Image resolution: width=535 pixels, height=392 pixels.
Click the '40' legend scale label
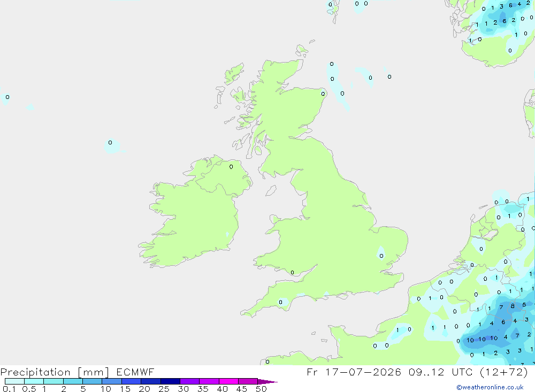tap(222, 389)
